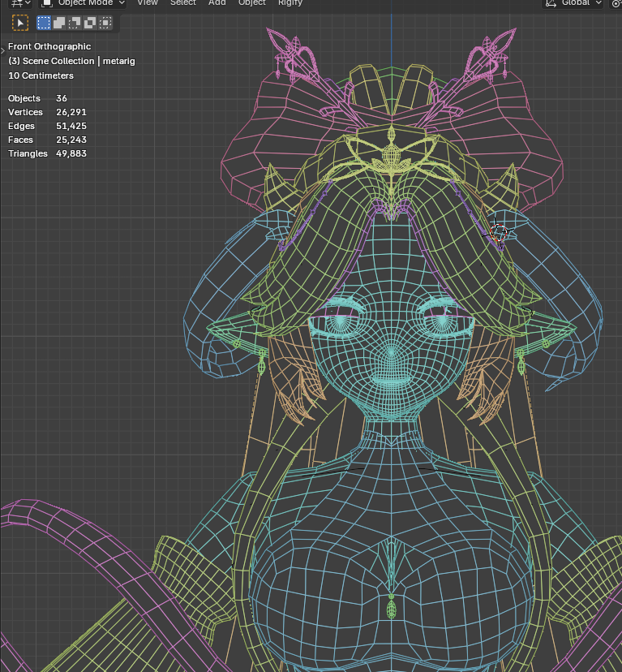Screen dimensions: 622x672
Task: Expand the toolbar with the left-edge arrow
Action: tap(3, 50)
